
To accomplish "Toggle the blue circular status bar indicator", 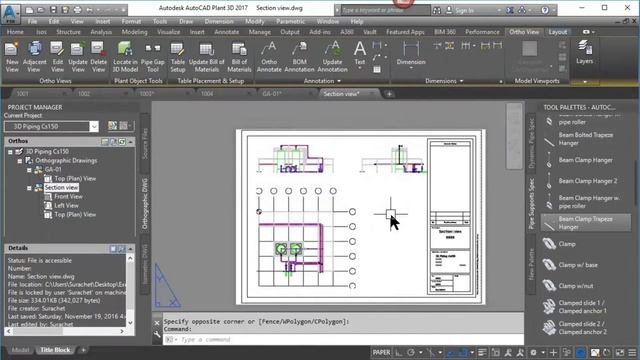I will pyautogui.click(x=580, y=353).
